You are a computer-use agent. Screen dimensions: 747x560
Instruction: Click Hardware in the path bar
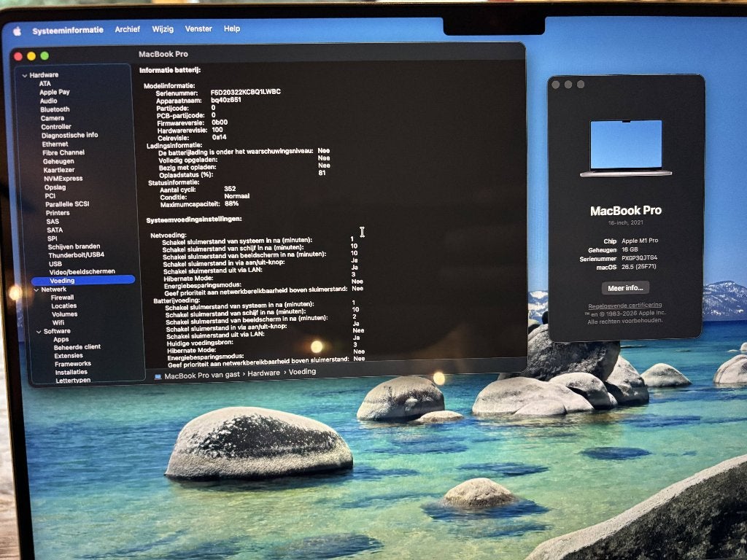tap(263, 373)
